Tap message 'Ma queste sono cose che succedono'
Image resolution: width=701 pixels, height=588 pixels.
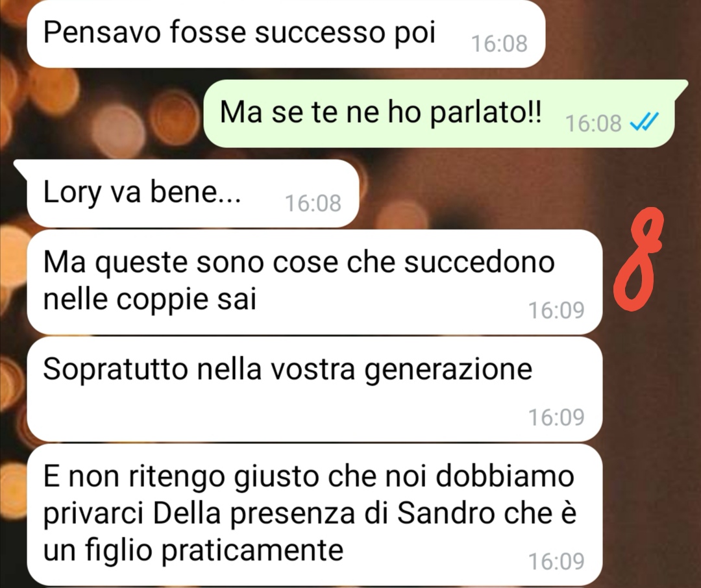tap(314, 282)
